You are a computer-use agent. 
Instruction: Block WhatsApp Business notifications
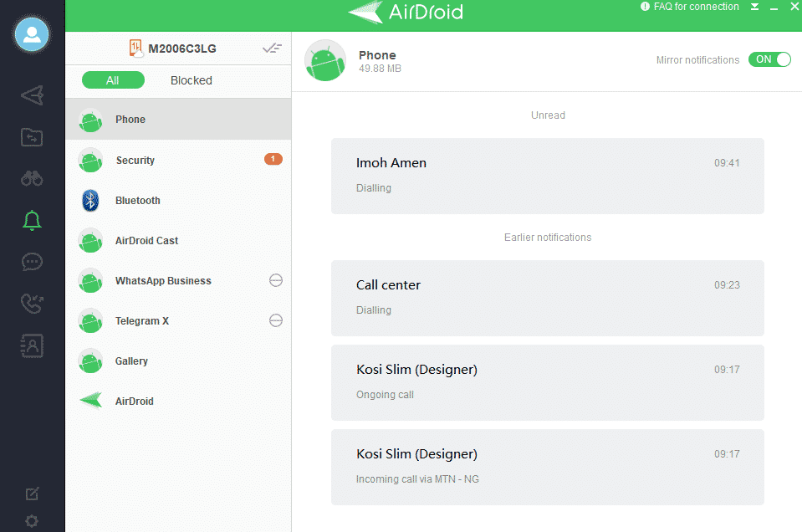click(275, 280)
